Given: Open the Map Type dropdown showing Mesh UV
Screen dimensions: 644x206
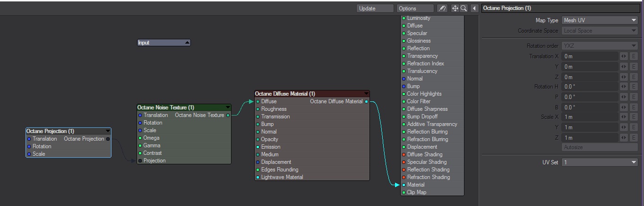Looking at the screenshot, I should click(x=600, y=20).
